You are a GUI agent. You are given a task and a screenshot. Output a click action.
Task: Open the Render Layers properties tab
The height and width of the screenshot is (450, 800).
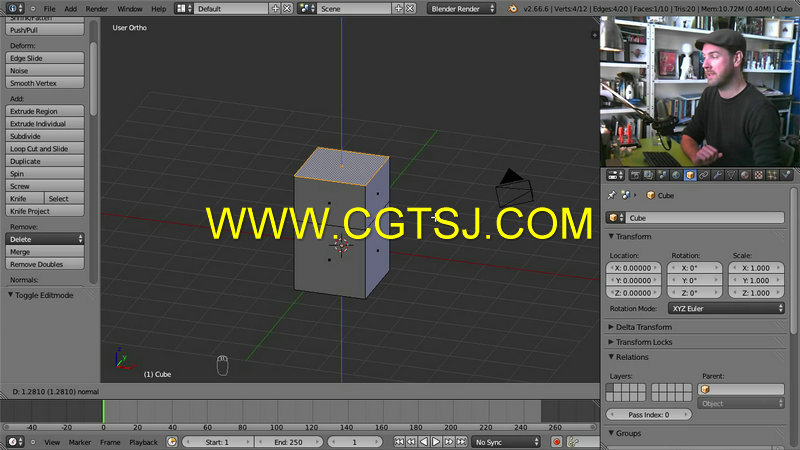[x=648, y=175]
